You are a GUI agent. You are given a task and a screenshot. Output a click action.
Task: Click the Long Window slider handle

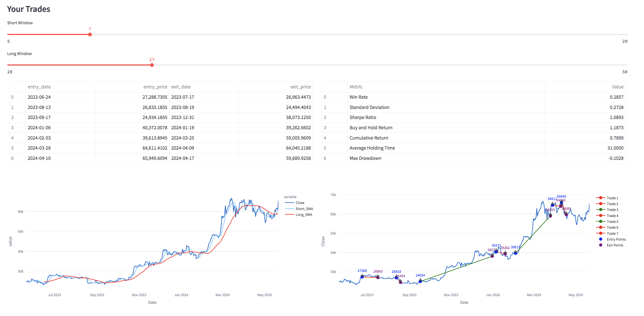(152, 65)
